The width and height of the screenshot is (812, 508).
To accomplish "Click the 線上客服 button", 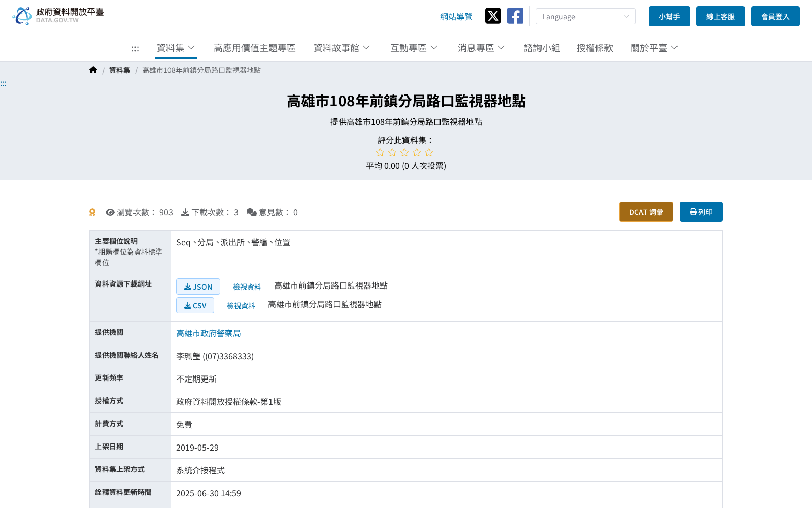I will tap(721, 16).
